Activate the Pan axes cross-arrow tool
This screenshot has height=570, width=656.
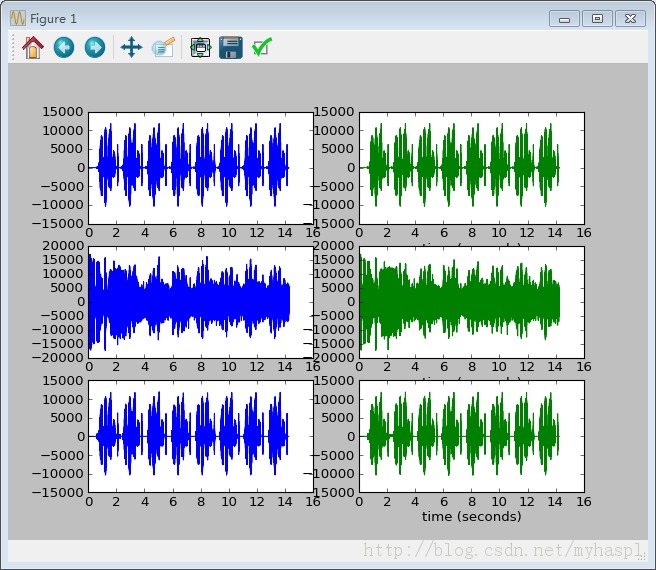[131, 47]
